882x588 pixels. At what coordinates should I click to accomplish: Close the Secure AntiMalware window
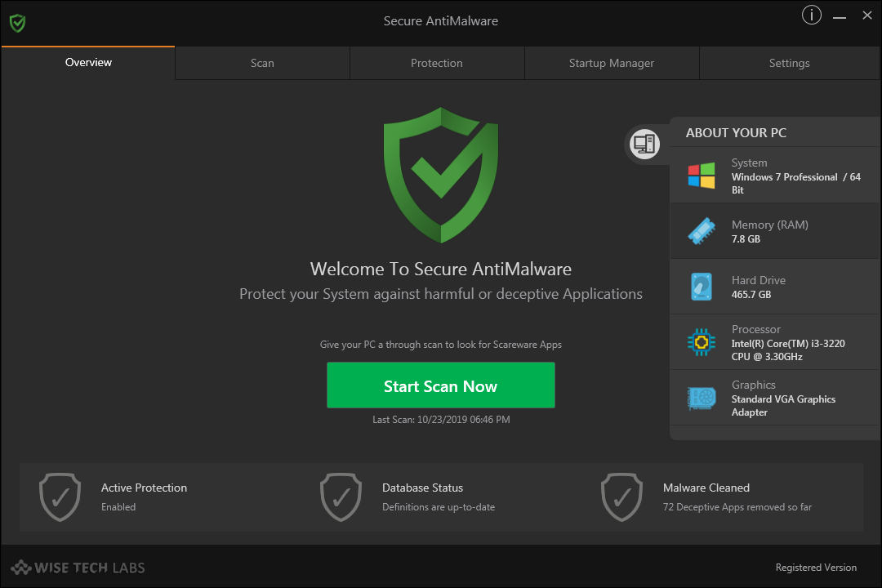pyautogui.click(x=867, y=16)
